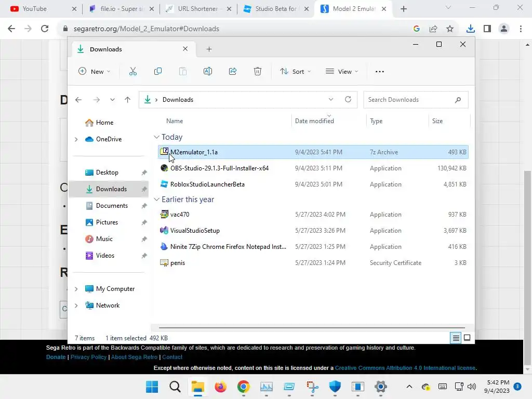
Task: Open Firefox from the taskbar
Action: click(x=220, y=387)
